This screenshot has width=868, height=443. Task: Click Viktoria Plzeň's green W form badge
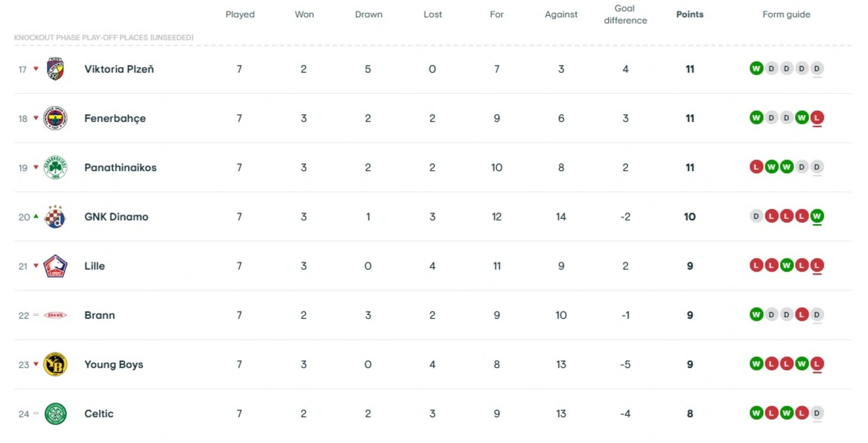pos(756,69)
